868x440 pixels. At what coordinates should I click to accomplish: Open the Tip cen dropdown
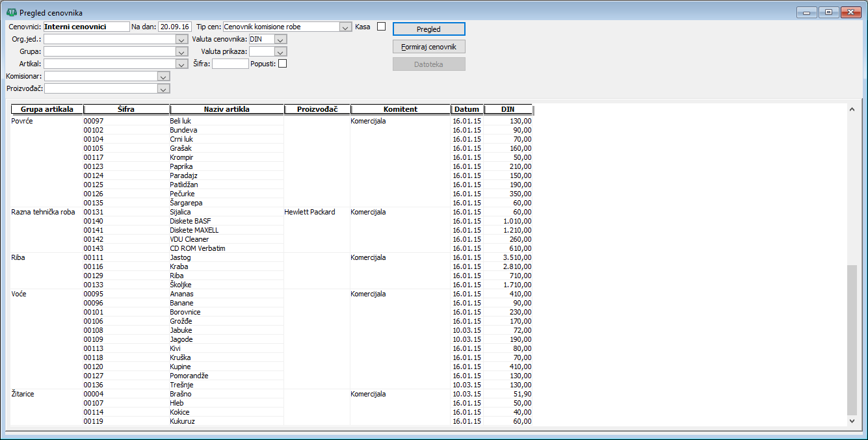[345, 27]
